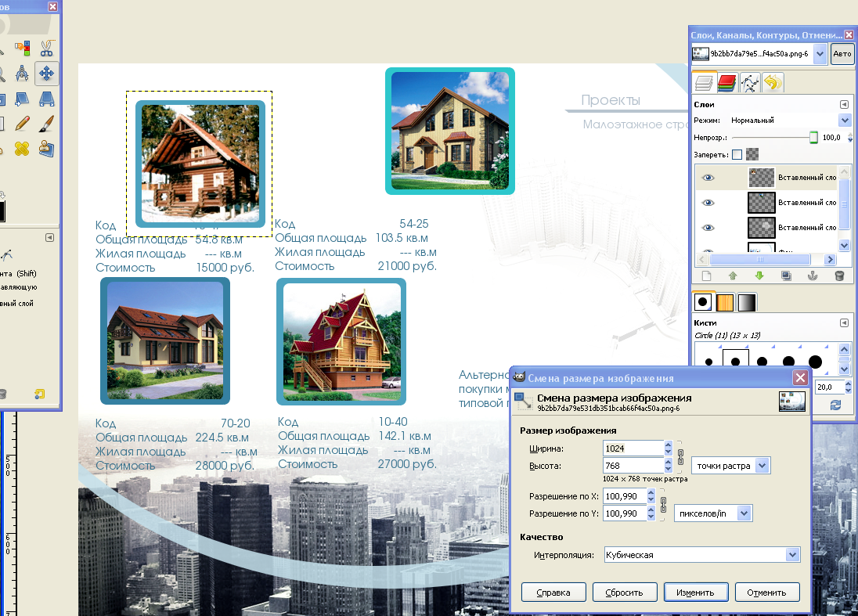Increase Ширина width with stepper up arrow
The image size is (858, 616).
click(x=668, y=445)
